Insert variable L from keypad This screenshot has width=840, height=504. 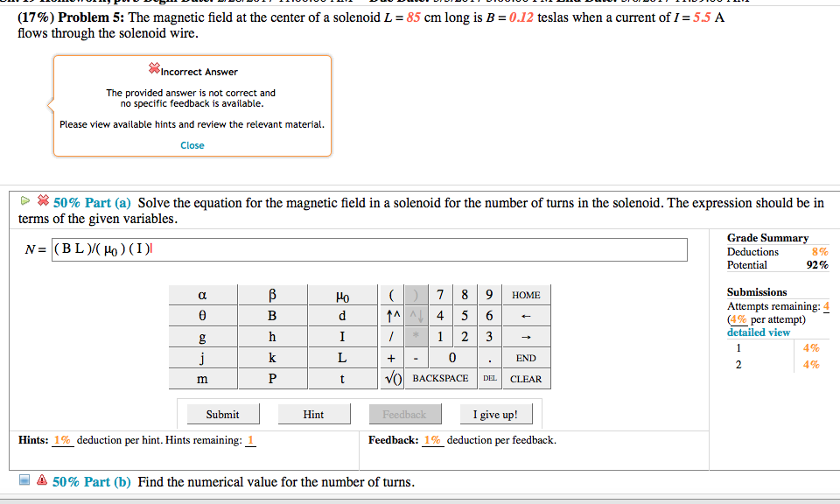pyautogui.click(x=342, y=358)
